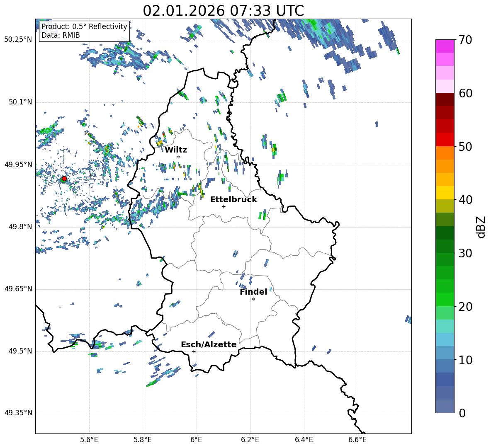
Task: Click the 60 tick on colorbar
Action: coord(465,93)
